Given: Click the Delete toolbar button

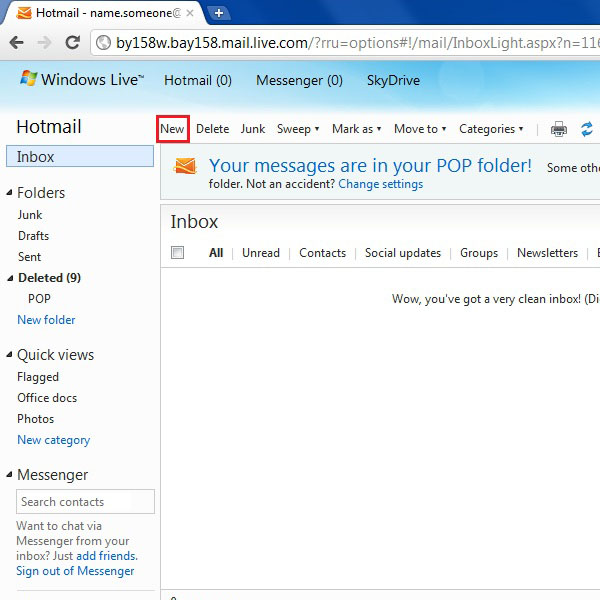Looking at the screenshot, I should [212, 129].
